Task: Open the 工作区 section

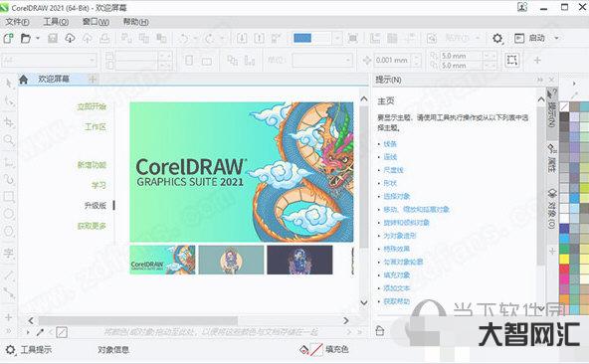Action: [x=96, y=127]
